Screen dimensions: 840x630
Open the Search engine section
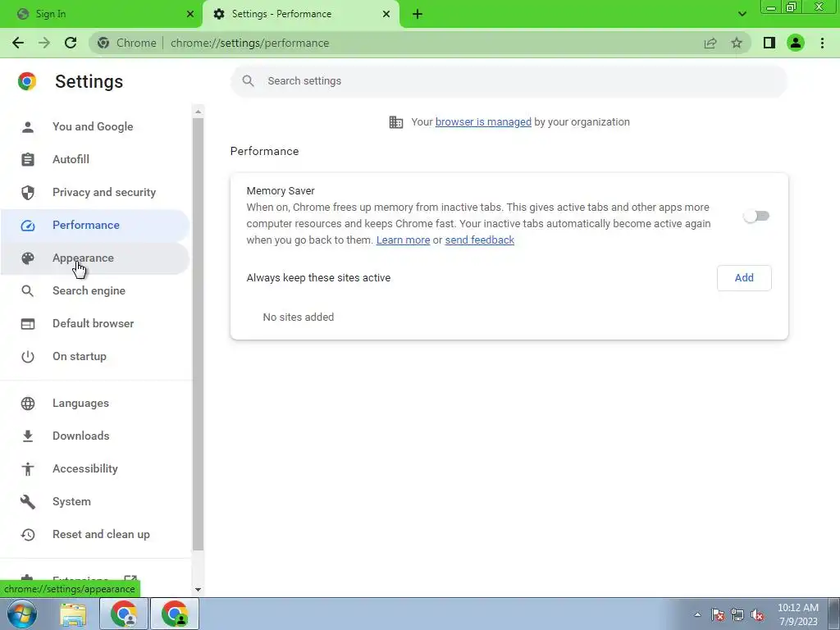click(95, 291)
